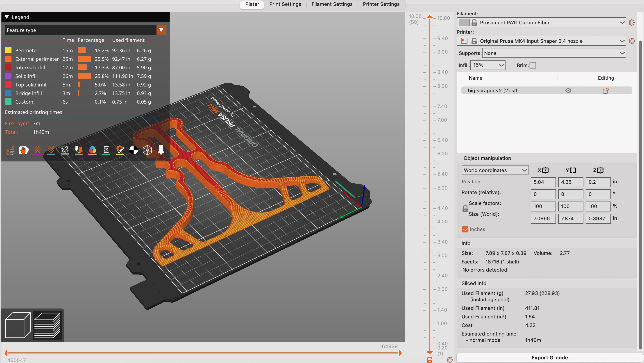Toggle color changes circles icon
Image resolution: width=644 pixels, height=363 pixels.
click(x=92, y=150)
